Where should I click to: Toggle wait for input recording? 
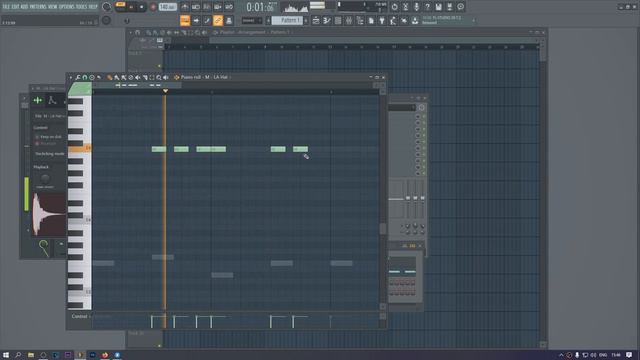196,7
